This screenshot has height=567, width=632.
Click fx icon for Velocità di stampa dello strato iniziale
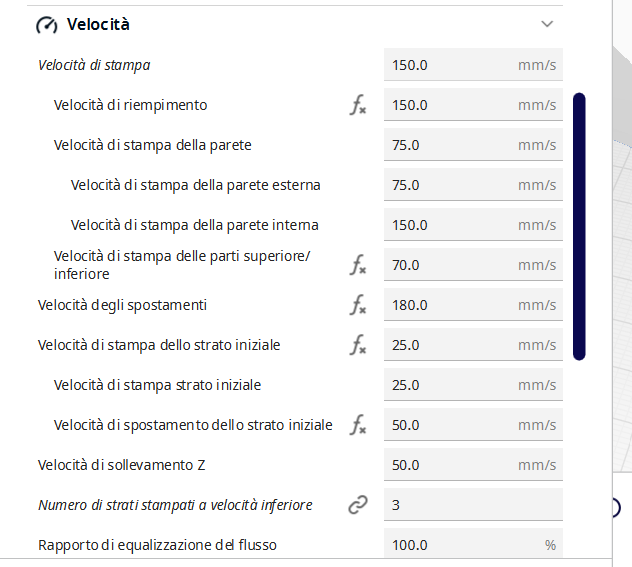tap(358, 345)
